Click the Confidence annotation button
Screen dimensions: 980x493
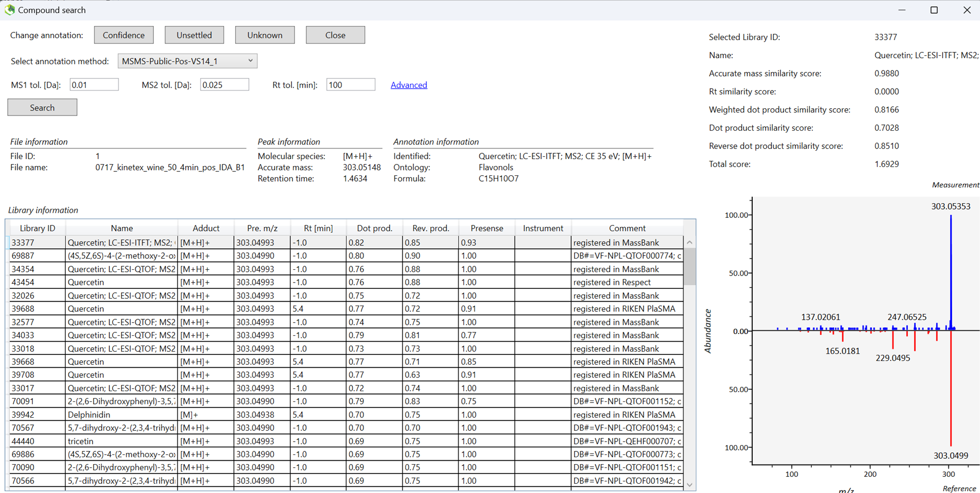point(123,35)
